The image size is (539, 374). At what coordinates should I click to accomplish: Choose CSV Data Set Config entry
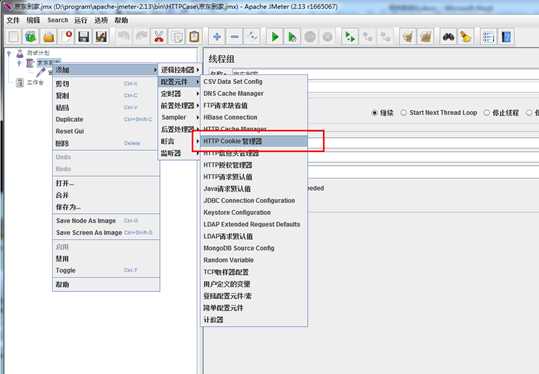254,81
